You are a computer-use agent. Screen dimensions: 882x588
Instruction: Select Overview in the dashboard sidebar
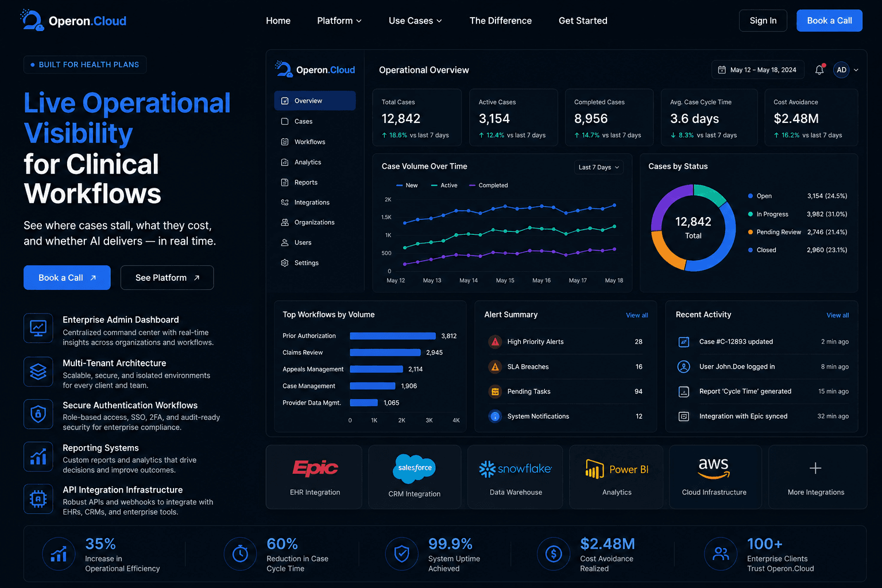[315, 100]
